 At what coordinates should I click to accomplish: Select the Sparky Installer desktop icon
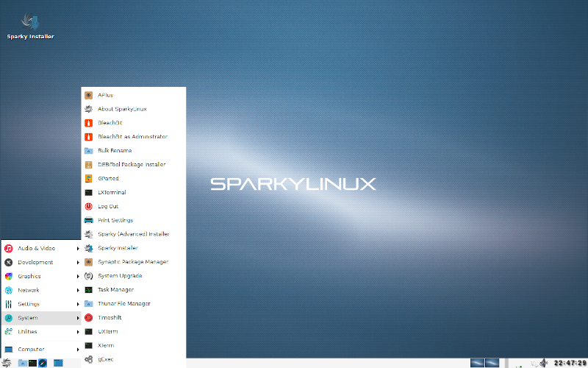[x=30, y=26]
